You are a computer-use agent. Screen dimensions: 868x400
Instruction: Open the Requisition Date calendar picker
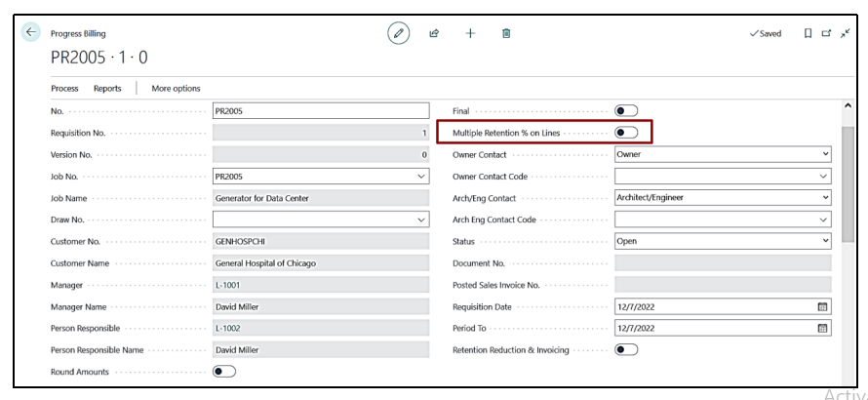[x=823, y=306]
